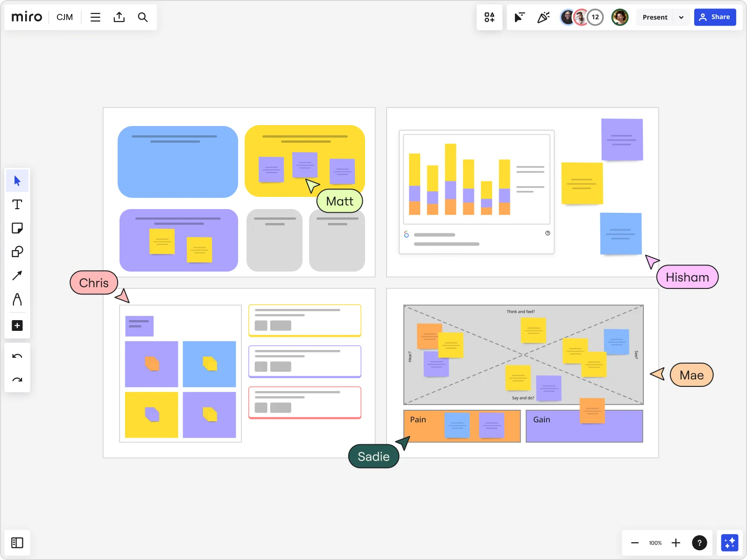Image resolution: width=747 pixels, height=560 pixels.
Task: Open the main hamburger menu
Action: [x=95, y=17]
